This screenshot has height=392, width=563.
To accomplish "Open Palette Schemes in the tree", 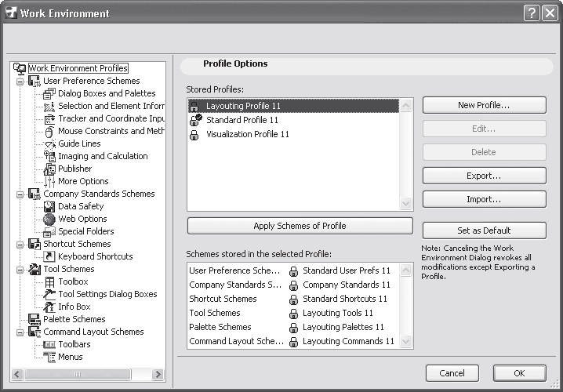I will (x=74, y=319).
